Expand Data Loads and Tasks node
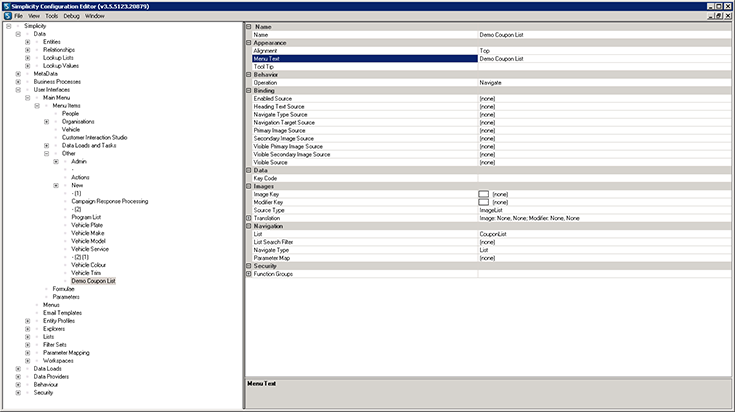735x412 pixels. coord(46,146)
